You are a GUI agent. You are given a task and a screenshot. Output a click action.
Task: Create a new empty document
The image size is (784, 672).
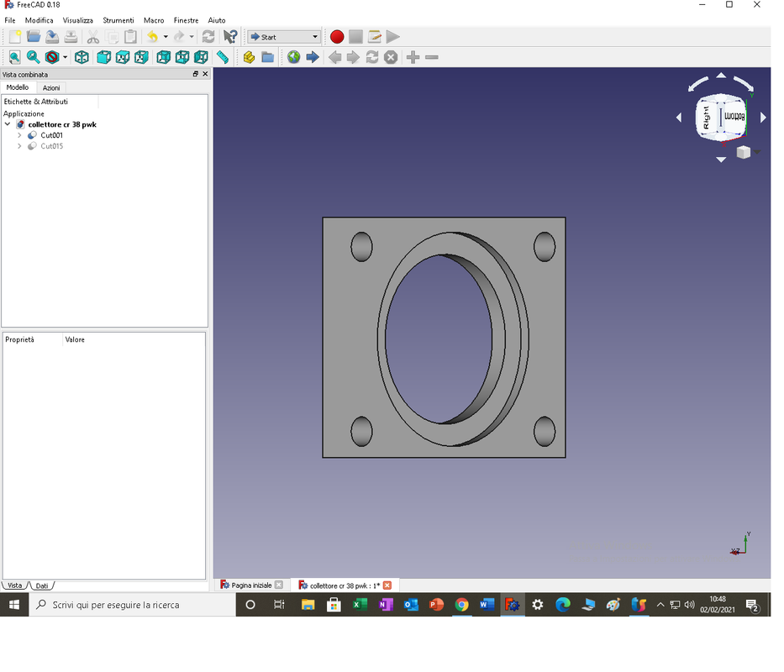tap(15, 37)
